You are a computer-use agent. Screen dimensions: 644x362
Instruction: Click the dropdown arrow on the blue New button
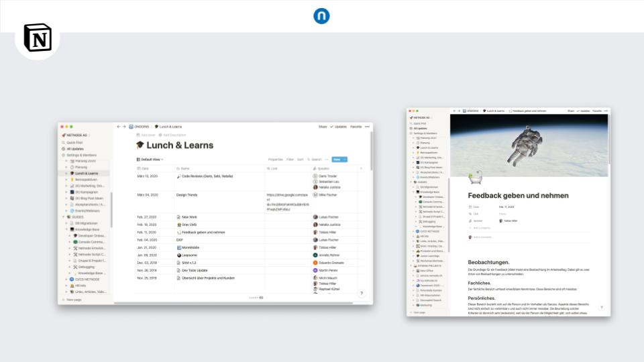345,160
